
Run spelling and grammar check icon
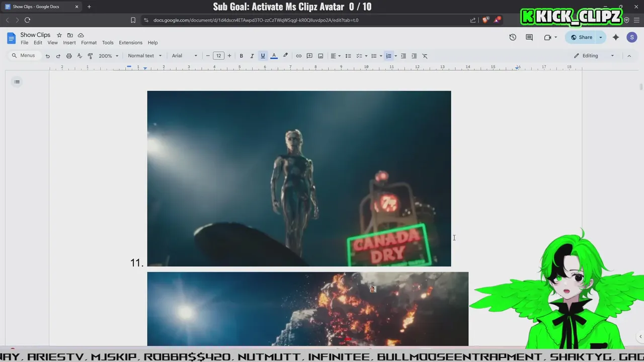79,56
